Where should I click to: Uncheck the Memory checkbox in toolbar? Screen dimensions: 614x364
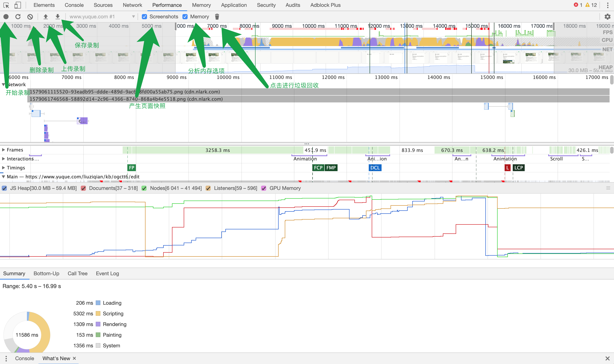coord(185,17)
